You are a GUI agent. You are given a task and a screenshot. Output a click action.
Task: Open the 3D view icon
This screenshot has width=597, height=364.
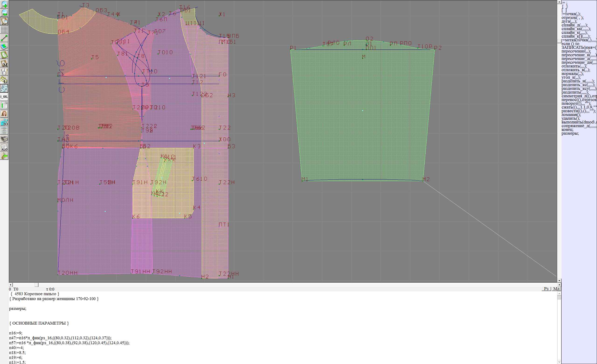point(4,122)
